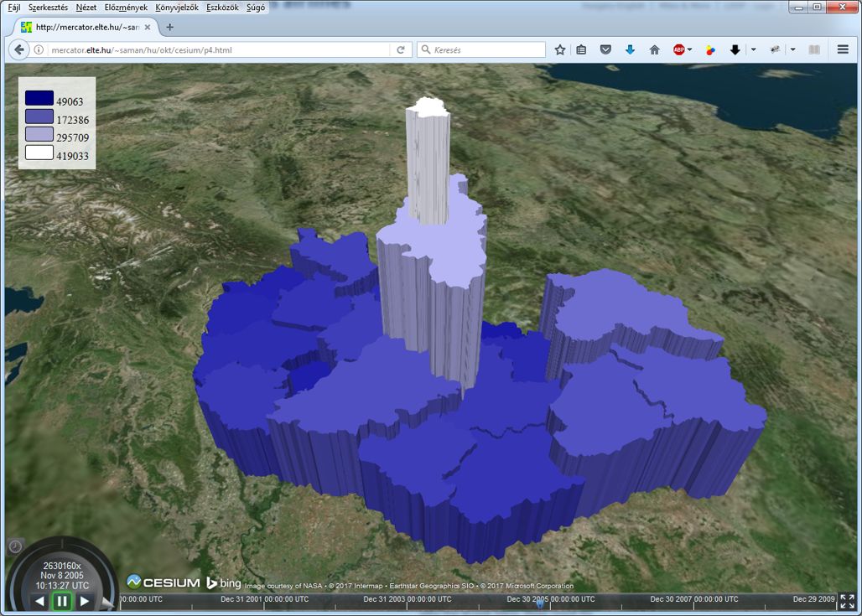Screen dimensions: 862x616
Task: Close the mercator.elte.hu tab
Action: [148, 27]
